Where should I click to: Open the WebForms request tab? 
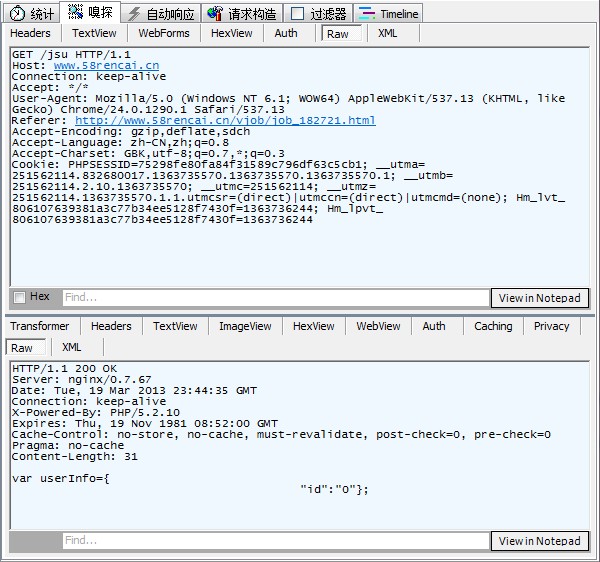[x=164, y=33]
